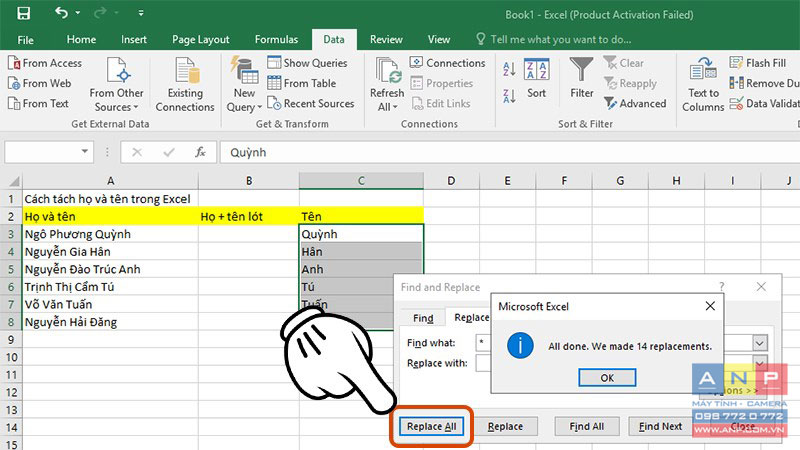800x450 pixels.
Task: Open Data Validation
Action: [764, 104]
